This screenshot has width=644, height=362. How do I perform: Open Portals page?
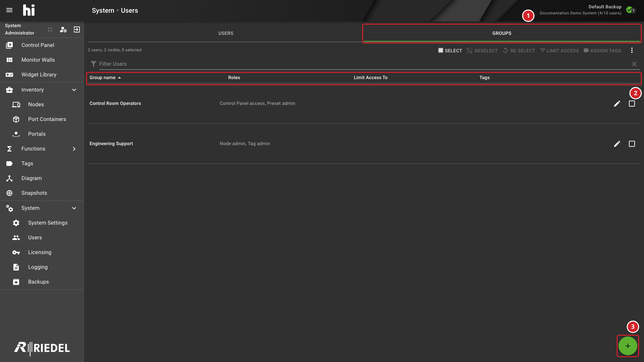point(42,134)
